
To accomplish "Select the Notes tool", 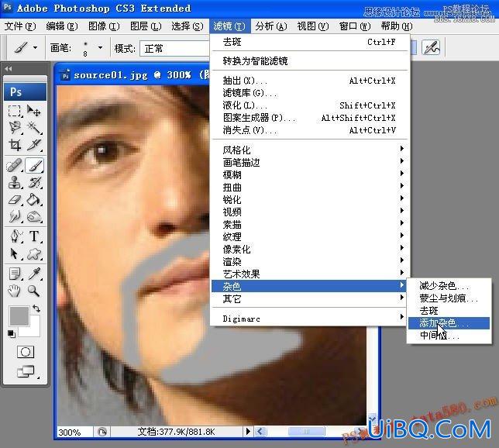I will coord(15,274).
